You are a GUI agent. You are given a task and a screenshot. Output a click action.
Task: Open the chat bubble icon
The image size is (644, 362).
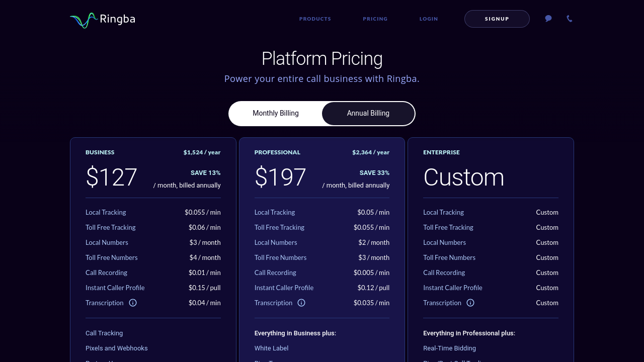point(548,19)
